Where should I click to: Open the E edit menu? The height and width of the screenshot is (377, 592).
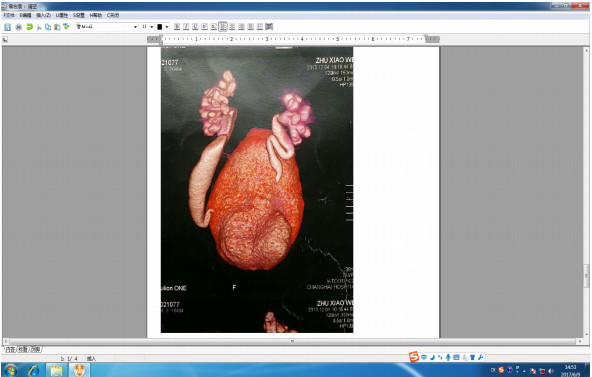(25, 15)
